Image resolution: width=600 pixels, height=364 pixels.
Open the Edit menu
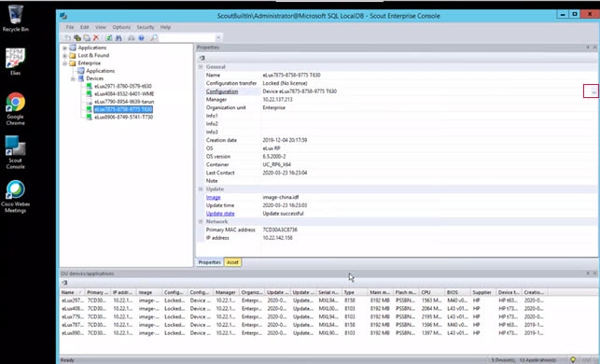click(x=85, y=27)
